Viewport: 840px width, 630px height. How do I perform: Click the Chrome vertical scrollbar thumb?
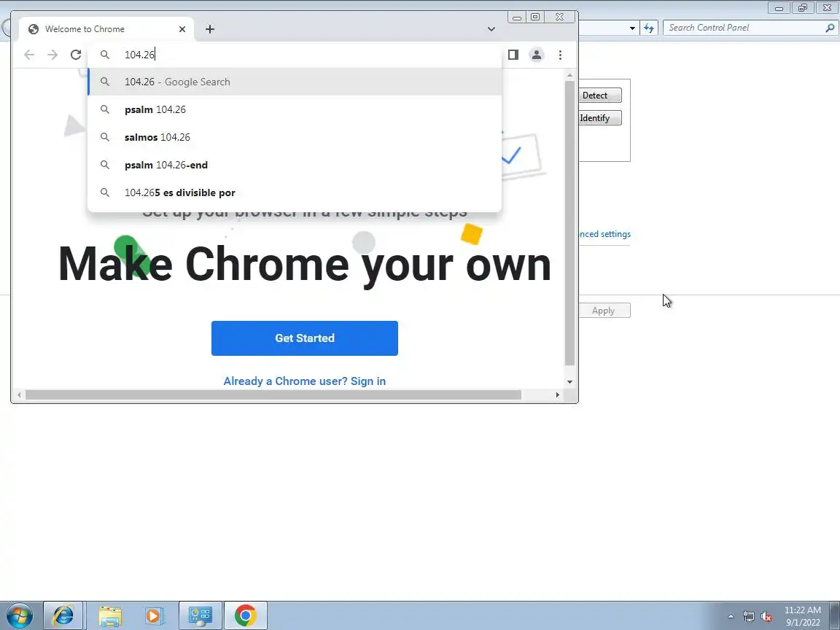pyautogui.click(x=569, y=223)
